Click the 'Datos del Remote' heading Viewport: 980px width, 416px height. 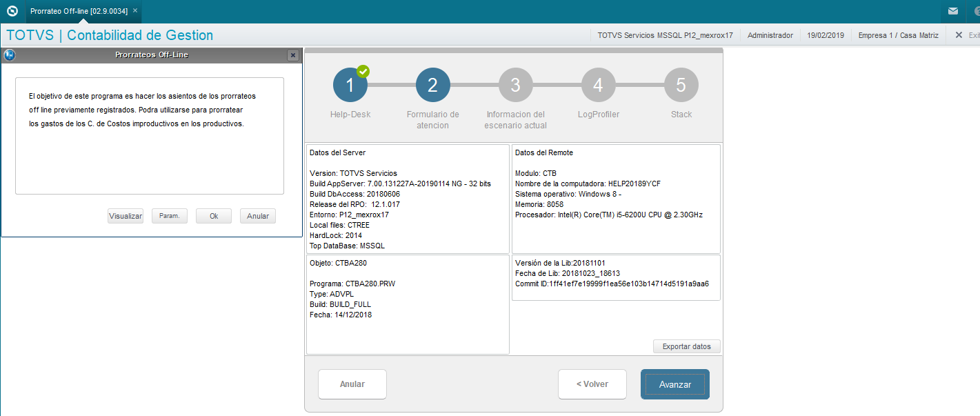[x=543, y=152]
